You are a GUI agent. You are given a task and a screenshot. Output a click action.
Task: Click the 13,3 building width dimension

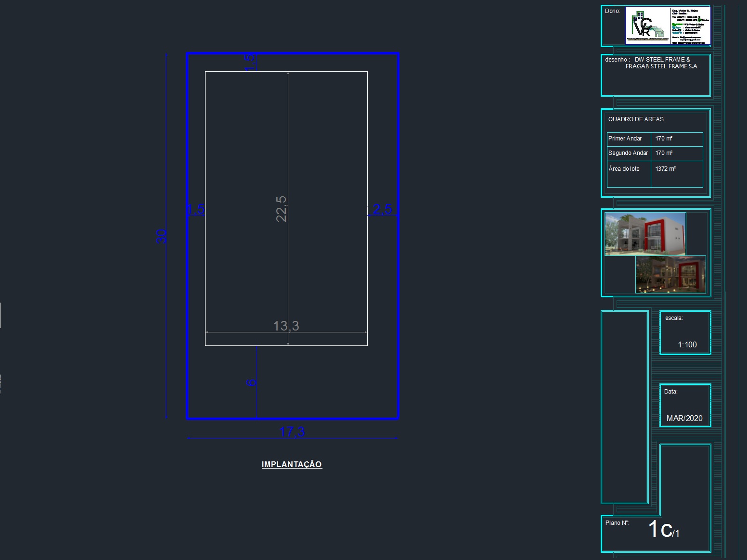pyautogui.click(x=286, y=326)
